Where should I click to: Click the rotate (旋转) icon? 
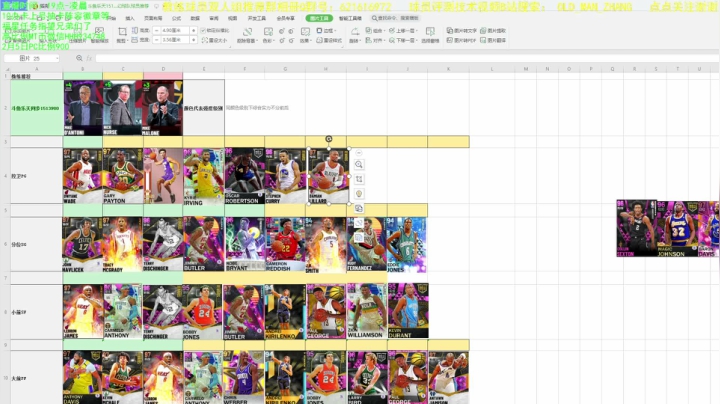pos(354,32)
